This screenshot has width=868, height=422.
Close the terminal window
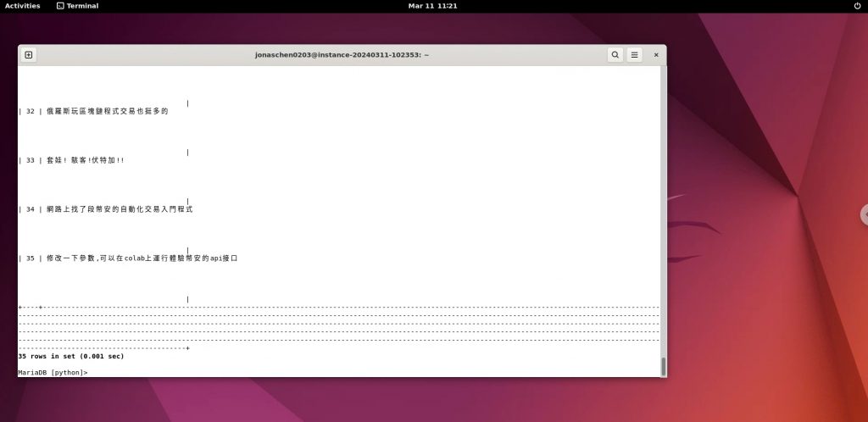(x=656, y=55)
